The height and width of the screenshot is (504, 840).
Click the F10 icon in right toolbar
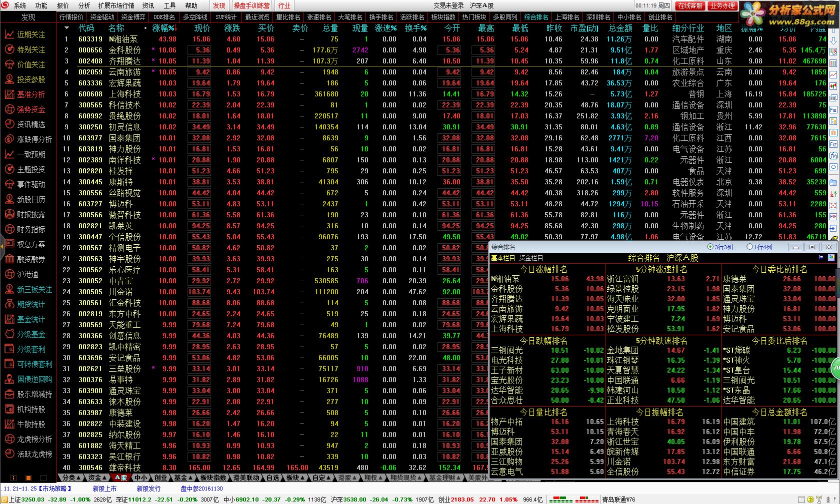pyautogui.click(x=833, y=110)
